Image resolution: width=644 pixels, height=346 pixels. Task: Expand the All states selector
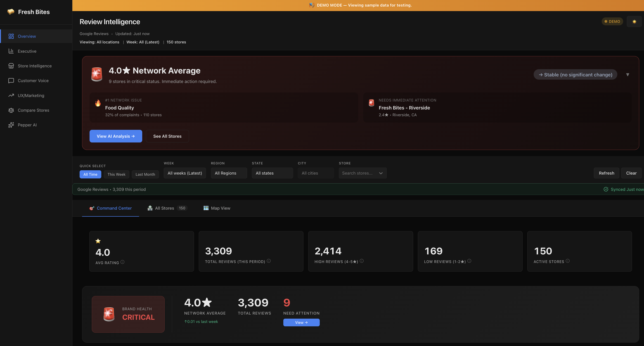[272, 173]
